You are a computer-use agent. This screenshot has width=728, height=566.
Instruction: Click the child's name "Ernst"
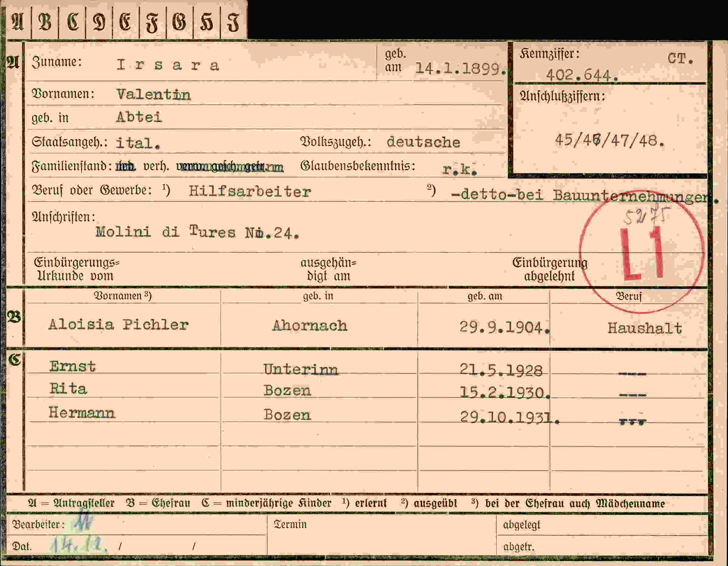[73, 366]
